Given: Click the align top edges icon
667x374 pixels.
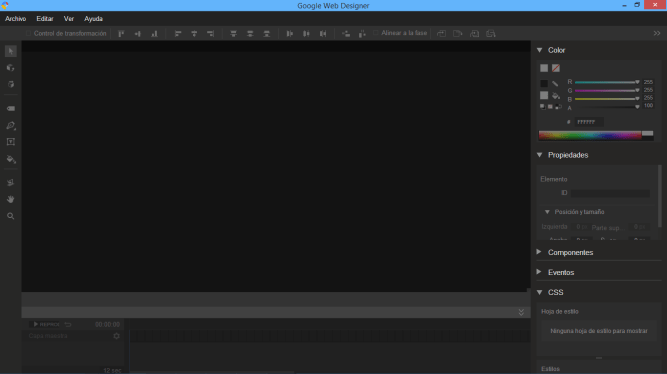Looking at the screenshot, I should tap(121, 34).
